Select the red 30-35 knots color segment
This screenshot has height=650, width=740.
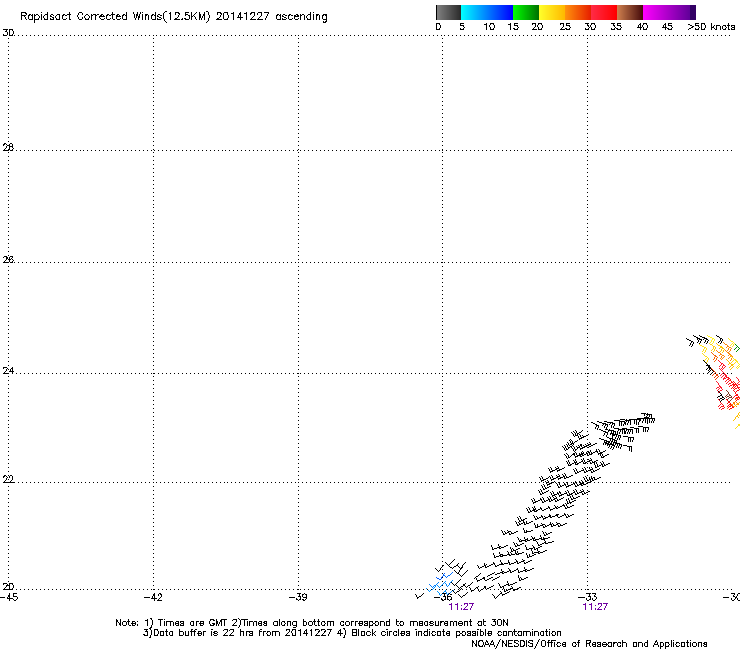pos(604,12)
